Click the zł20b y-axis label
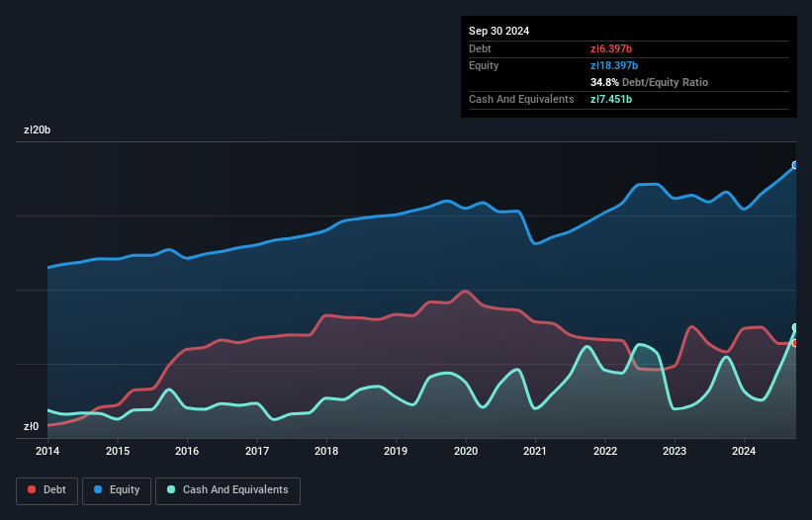The height and width of the screenshot is (520, 812). click(x=38, y=130)
